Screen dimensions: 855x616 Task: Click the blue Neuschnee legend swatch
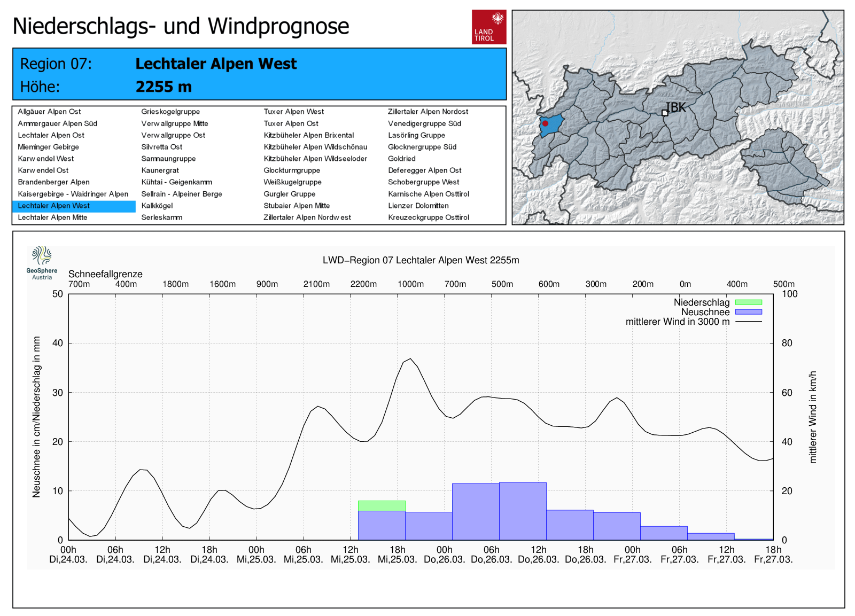click(748, 312)
